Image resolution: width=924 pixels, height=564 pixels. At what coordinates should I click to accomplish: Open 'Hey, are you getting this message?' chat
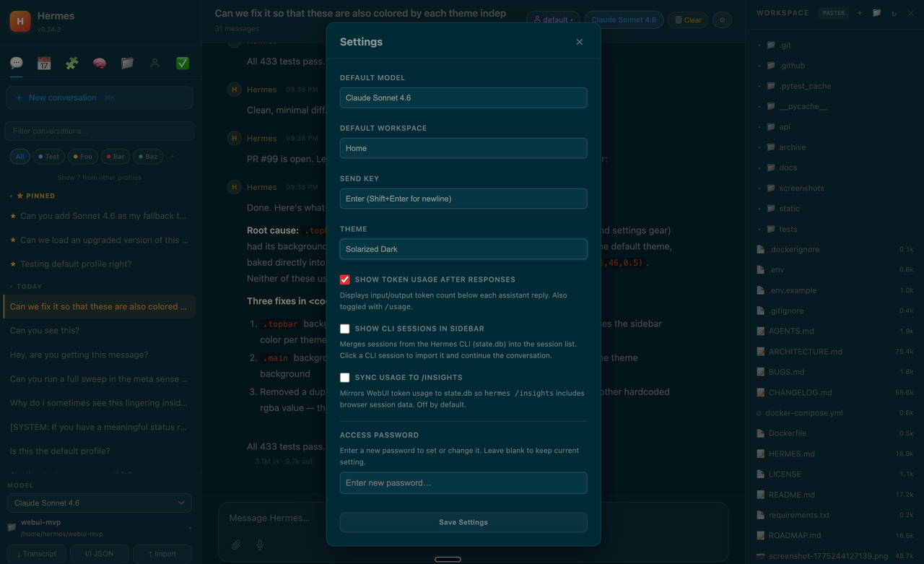pos(100,355)
